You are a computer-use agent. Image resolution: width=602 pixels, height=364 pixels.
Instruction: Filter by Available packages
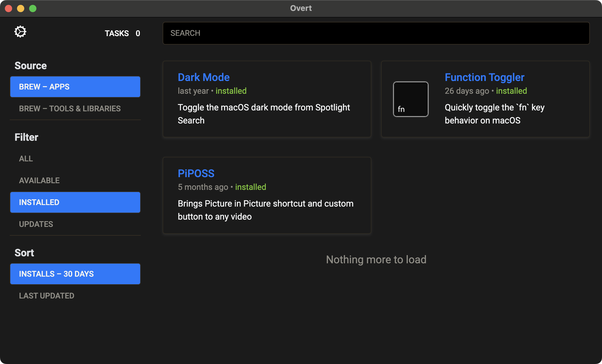(x=39, y=180)
